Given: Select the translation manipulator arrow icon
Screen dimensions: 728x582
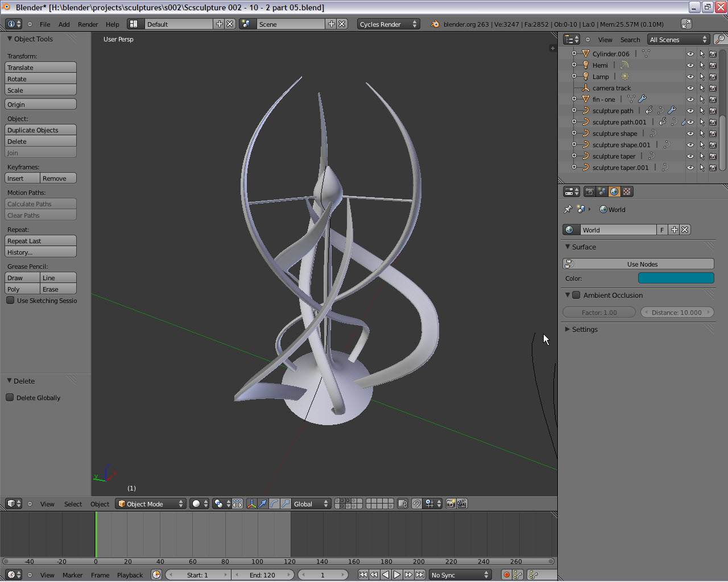Looking at the screenshot, I should click(x=263, y=504).
